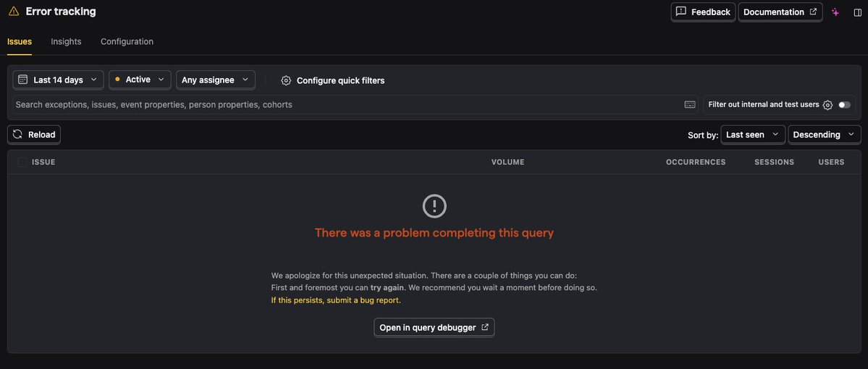Click the VOLUME column header

(x=507, y=162)
